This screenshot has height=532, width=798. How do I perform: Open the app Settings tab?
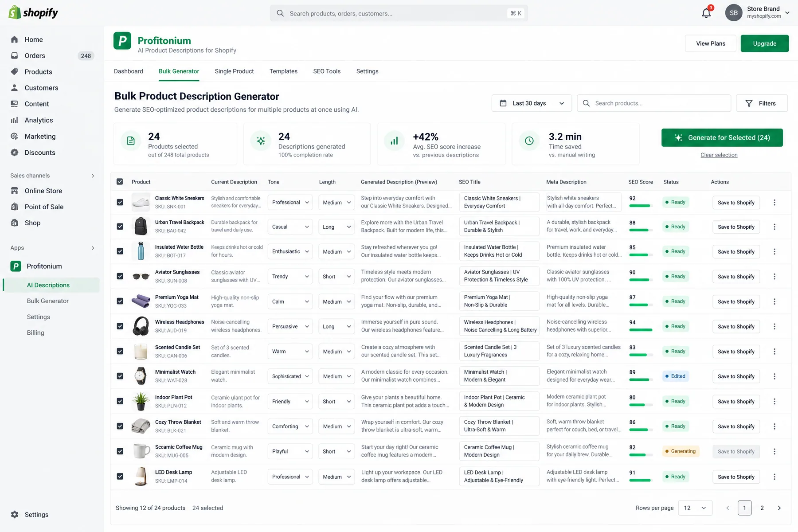click(368, 71)
